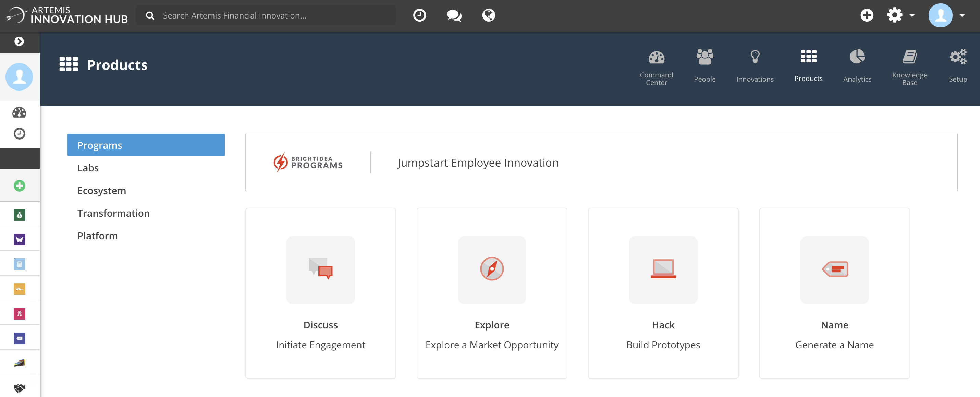Open the settings gear in top bar
The height and width of the screenshot is (397, 980).
[894, 15]
